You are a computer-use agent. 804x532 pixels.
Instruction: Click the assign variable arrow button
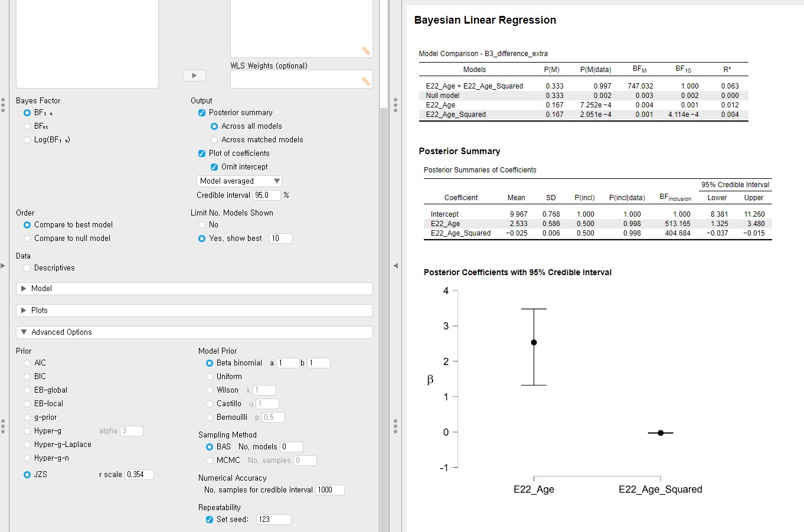[x=194, y=76]
